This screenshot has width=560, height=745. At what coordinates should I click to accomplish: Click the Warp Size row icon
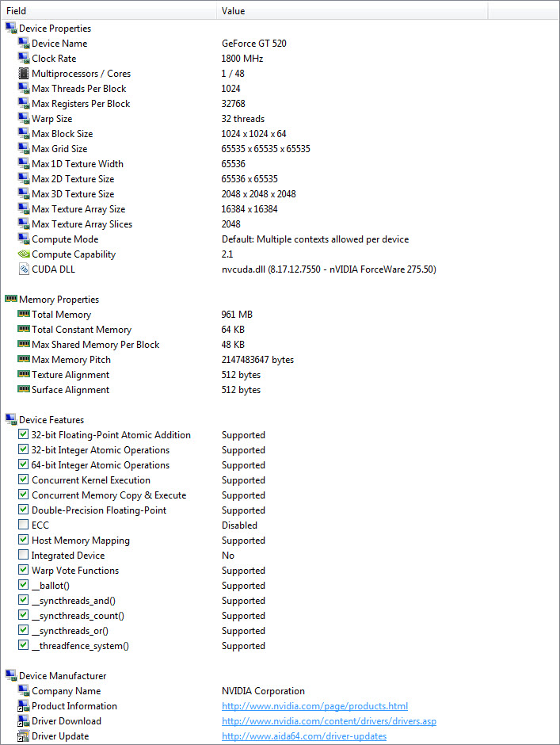(24, 118)
